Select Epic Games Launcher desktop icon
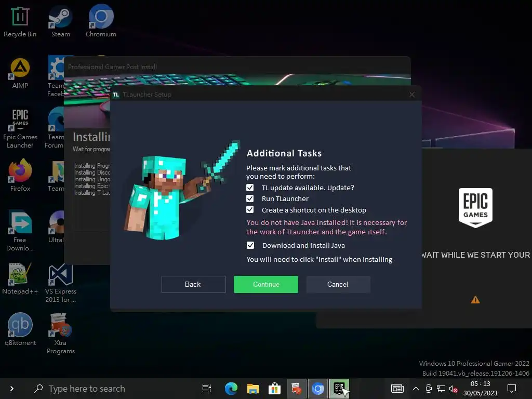This screenshot has width=532, height=399. (20, 128)
